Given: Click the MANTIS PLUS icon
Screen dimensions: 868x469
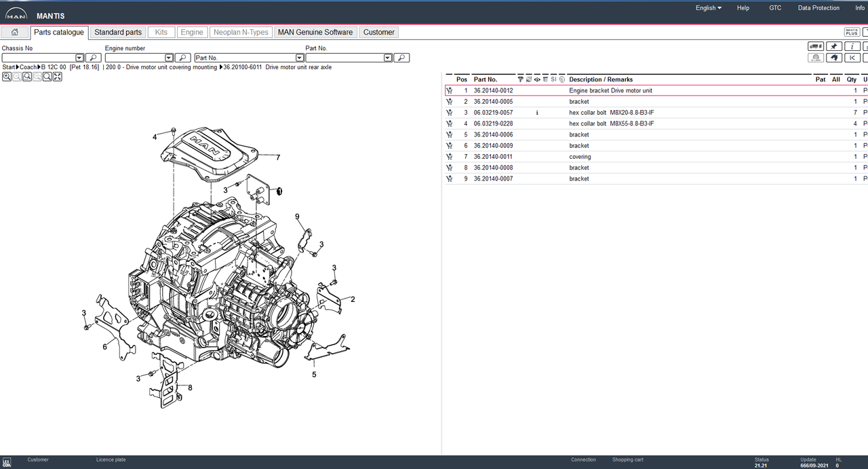Looking at the screenshot, I should coord(852,32).
